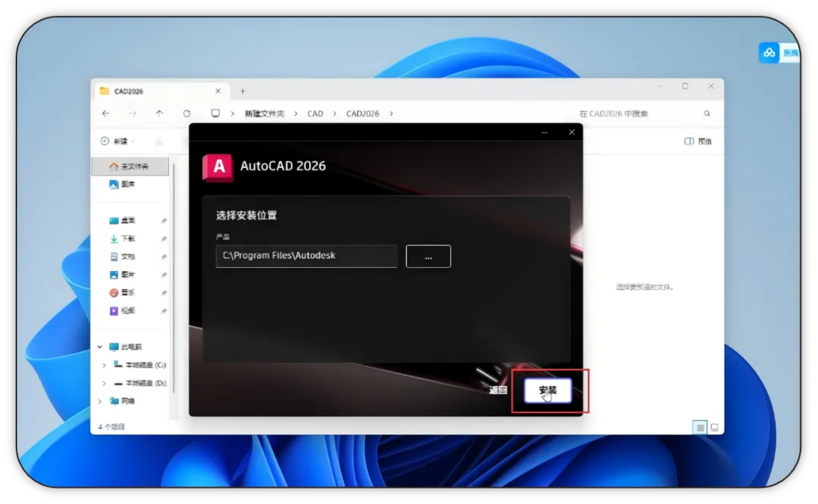The image size is (818, 504).
Task: Go up one folder level in Explorer
Action: point(159,113)
